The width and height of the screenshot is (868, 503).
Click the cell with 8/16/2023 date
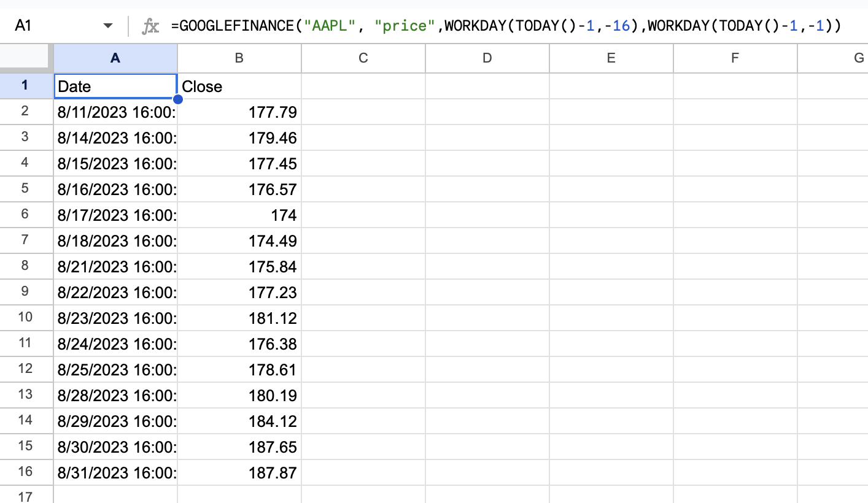115,189
